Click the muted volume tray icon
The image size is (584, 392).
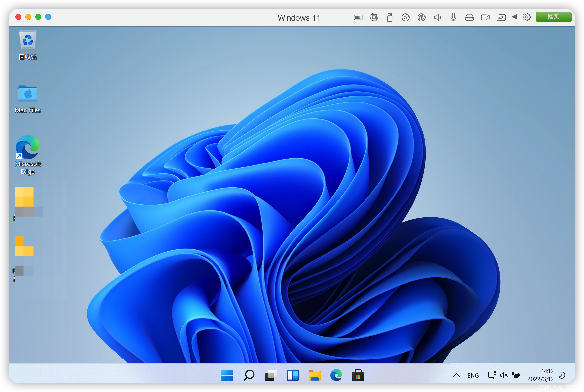click(504, 375)
